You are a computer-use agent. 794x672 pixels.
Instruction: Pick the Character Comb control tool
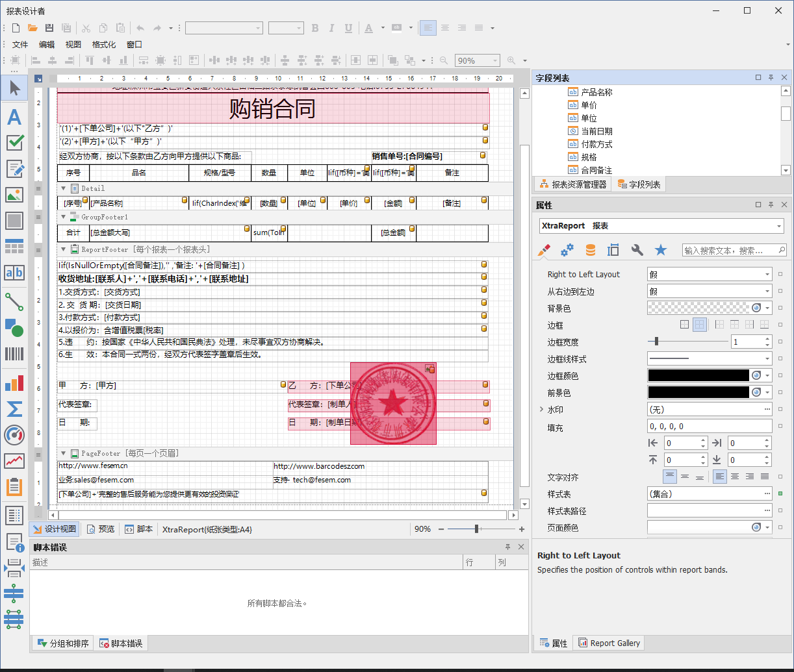(x=14, y=272)
